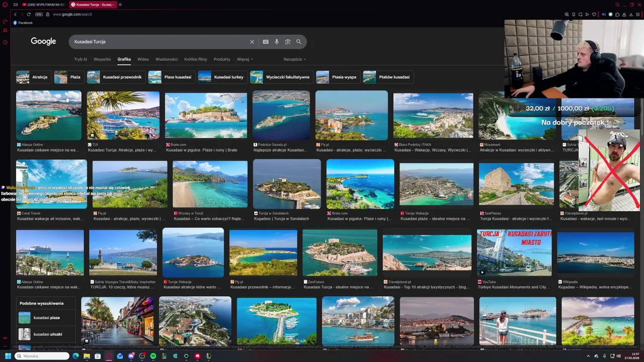Open the TUI Kusadasi Turcja image result

123,116
